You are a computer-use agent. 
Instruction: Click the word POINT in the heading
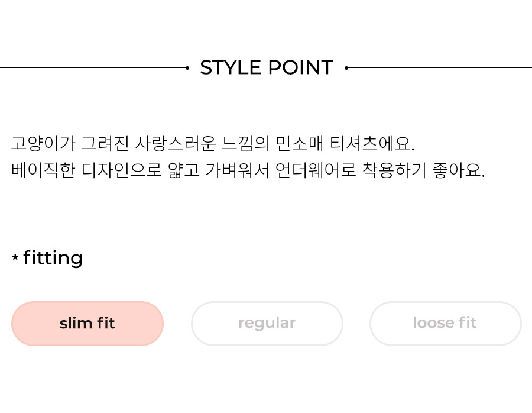(301, 67)
